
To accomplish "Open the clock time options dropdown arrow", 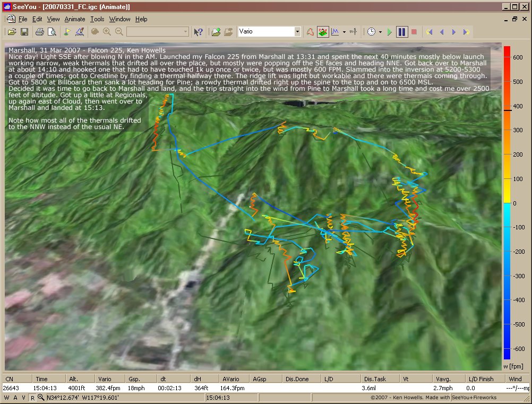I will [380, 32].
